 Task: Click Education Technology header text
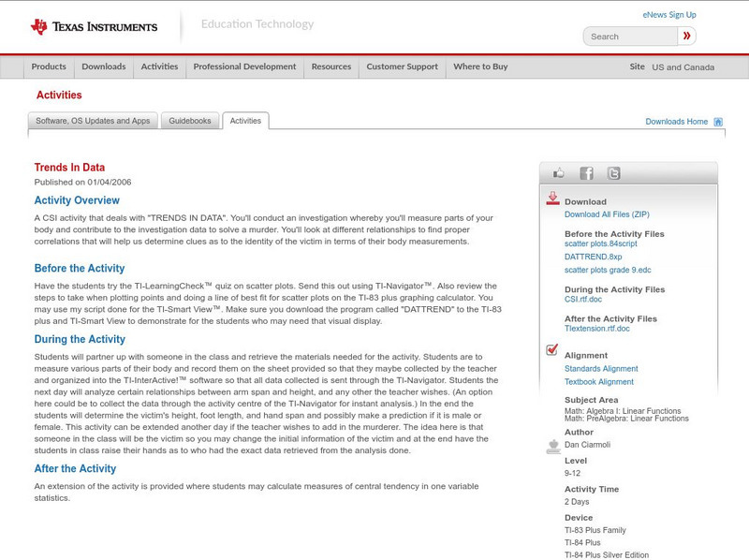click(x=257, y=24)
